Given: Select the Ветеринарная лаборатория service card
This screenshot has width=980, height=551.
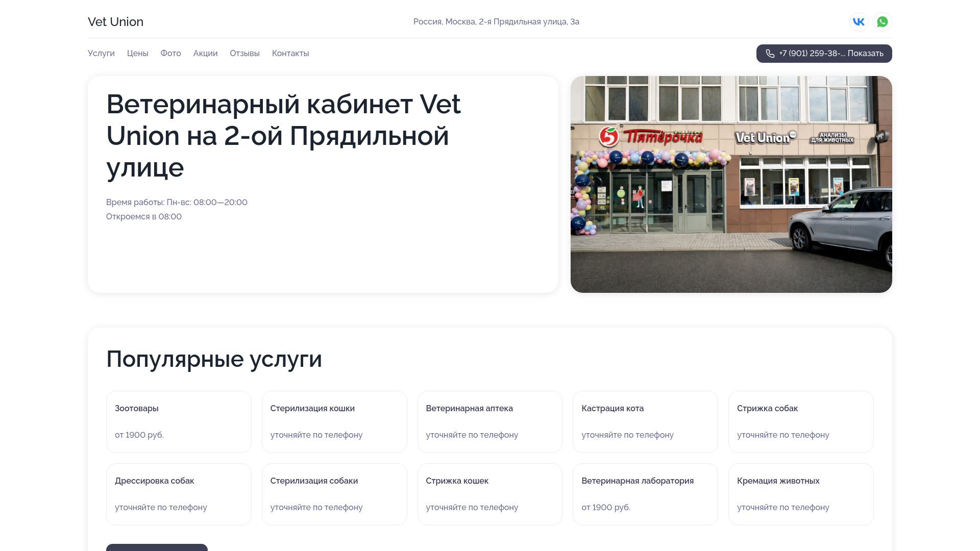Looking at the screenshot, I should point(645,494).
